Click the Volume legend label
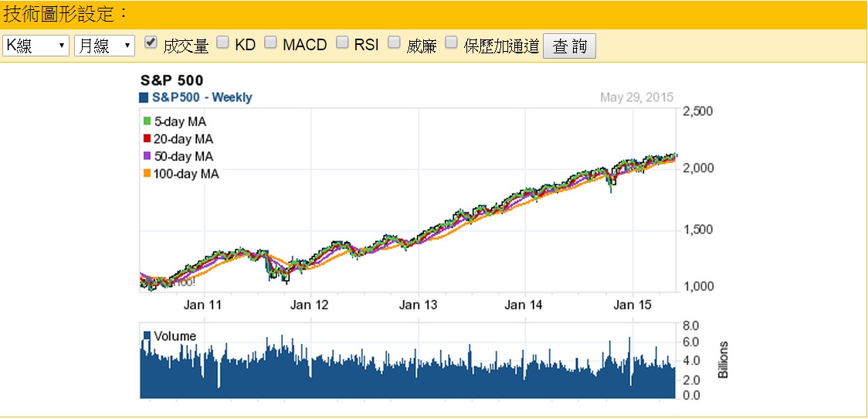Viewport: 868px width, 419px height. click(175, 336)
